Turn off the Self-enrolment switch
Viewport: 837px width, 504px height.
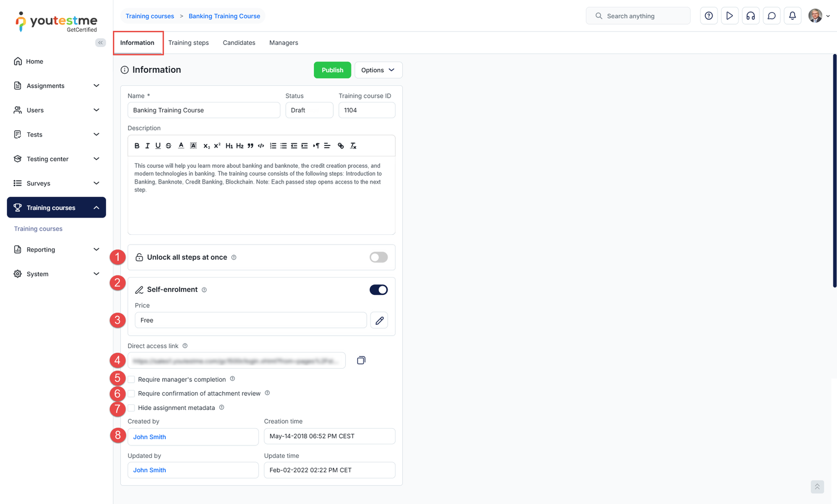[x=378, y=290]
